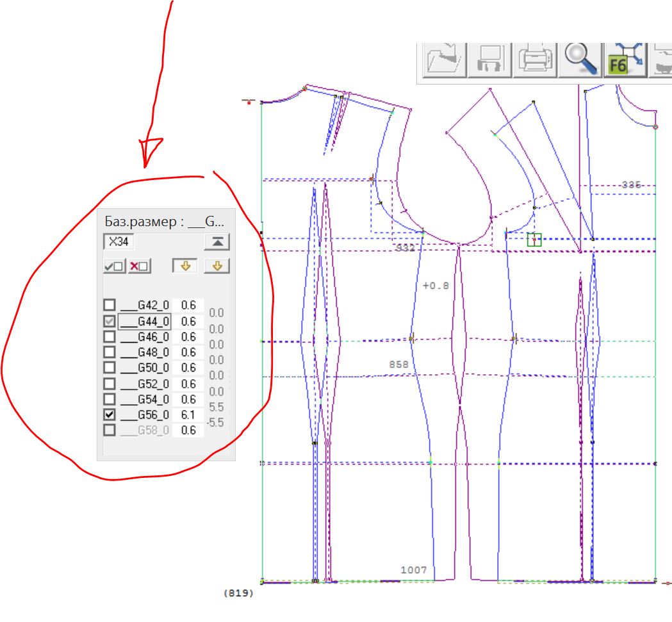Image resolution: width=672 pixels, height=622 pixels.
Task: Collapse the size panel with the top-arrow button
Action: click(217, 242)
